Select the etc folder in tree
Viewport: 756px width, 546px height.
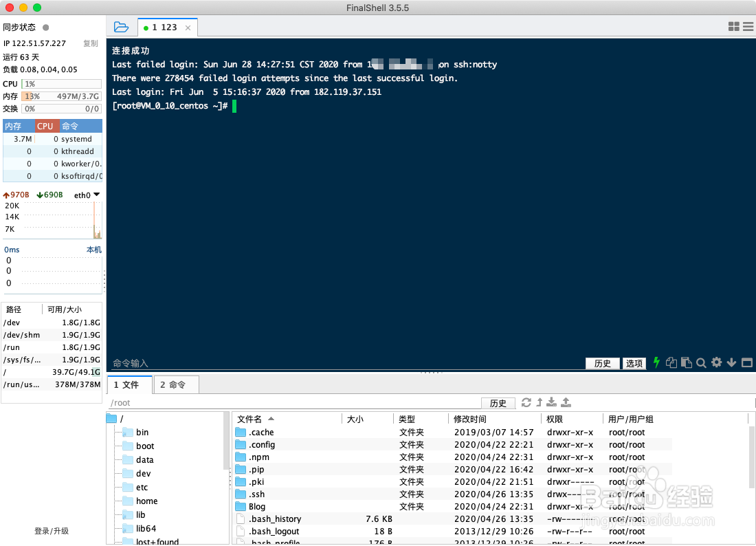click(x=135, y=487)
